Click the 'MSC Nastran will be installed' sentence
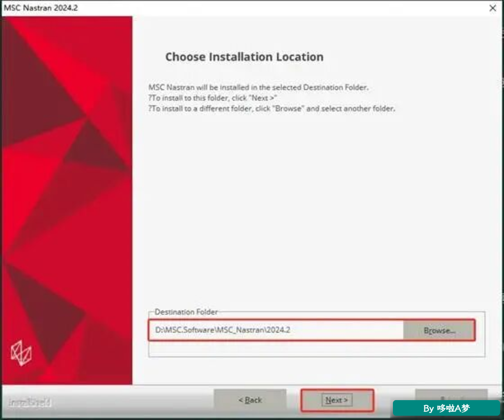Screen dimensions: 504x420 [x=258, y=87]
